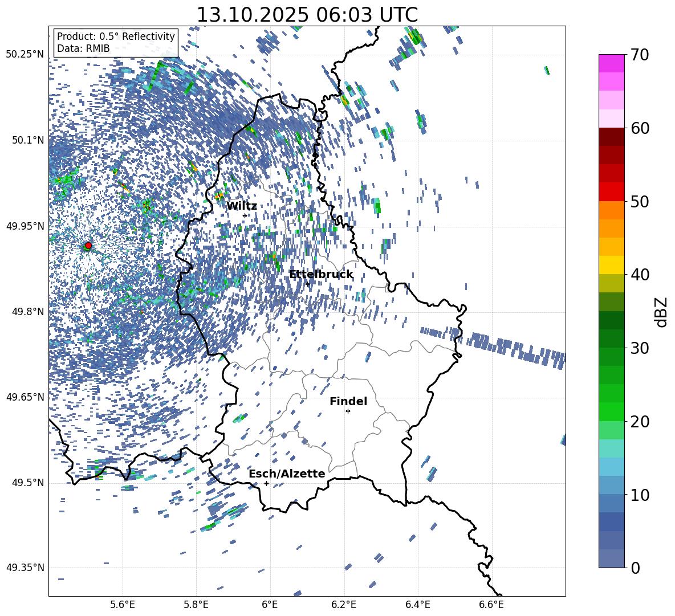Click the 6°E longitude label
This screenshot has height=616, width=675.
coord(270,605)
